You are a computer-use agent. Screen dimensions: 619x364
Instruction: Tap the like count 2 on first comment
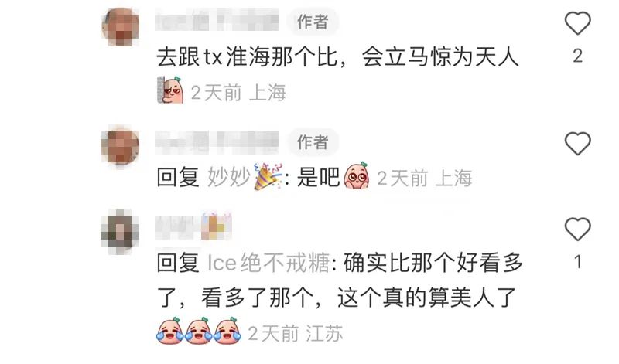click(577, 56)
